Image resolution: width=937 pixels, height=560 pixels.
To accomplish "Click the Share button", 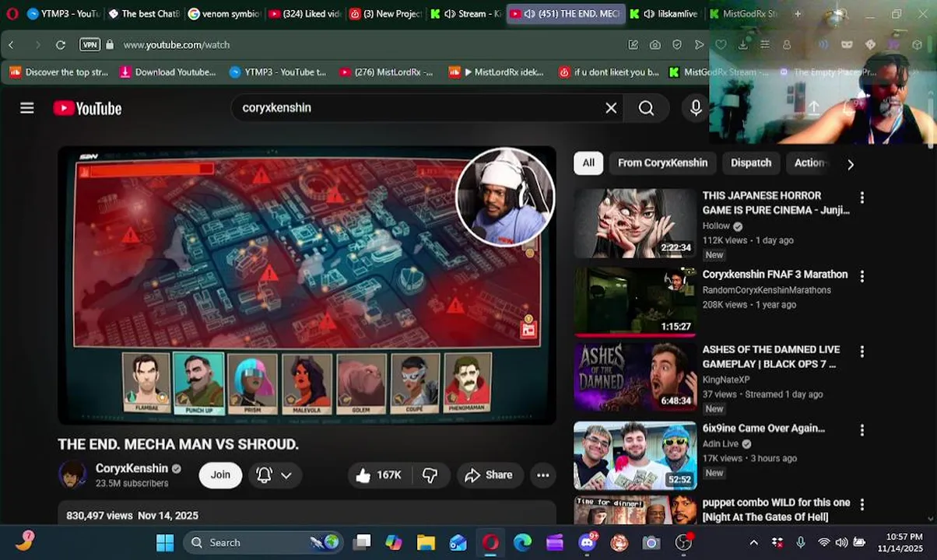I will (489, 475).
